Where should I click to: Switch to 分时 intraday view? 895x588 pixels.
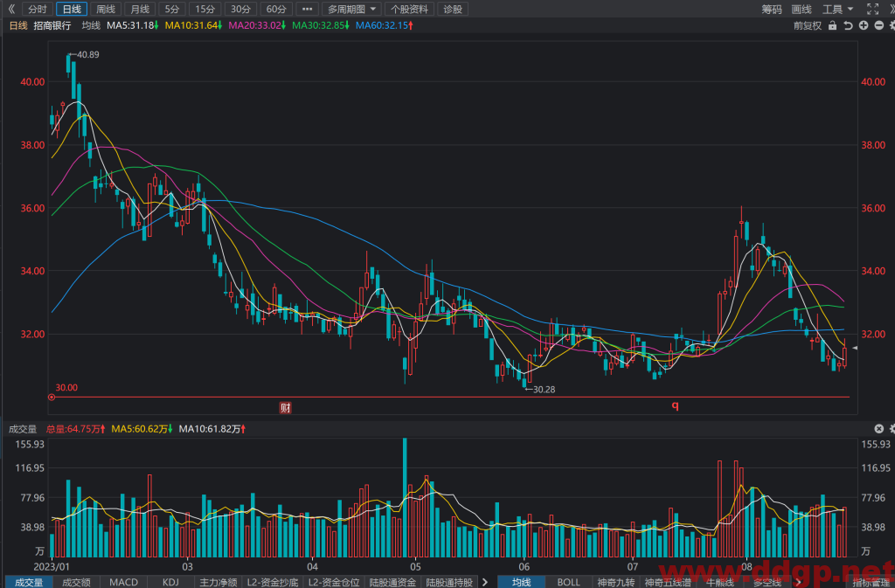point(37,9)
